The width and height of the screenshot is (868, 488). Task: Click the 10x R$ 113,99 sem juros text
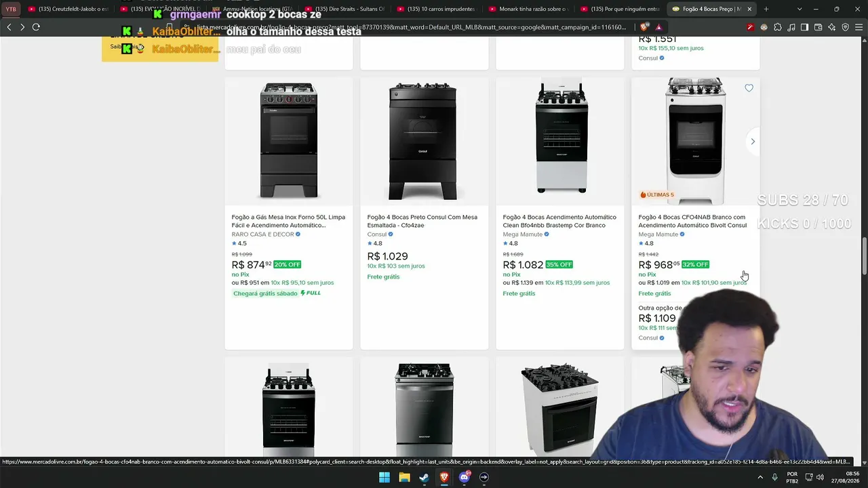pyautogui.click(x=577, y=283)
